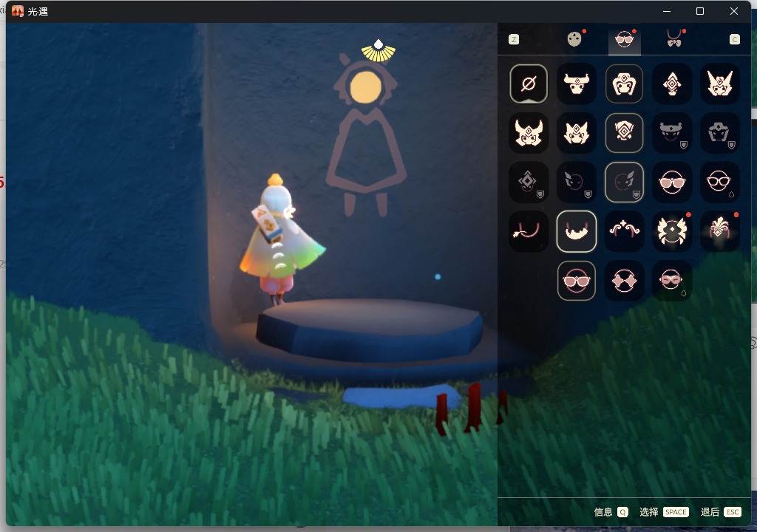Equip the bull-horned mask
Screen dimensions: 757x532
[576, 83]
